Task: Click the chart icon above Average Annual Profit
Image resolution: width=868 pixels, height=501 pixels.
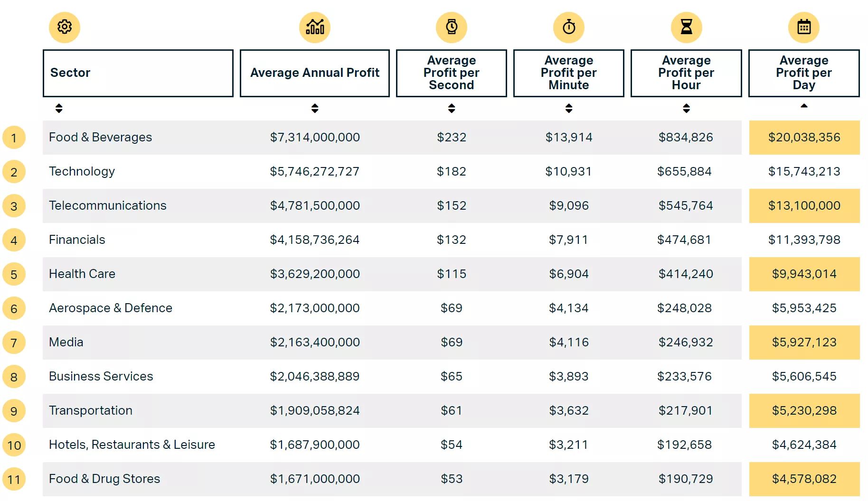Action: pos(315,27)
